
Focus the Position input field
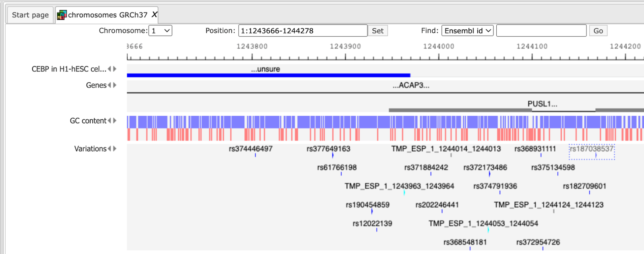(303, 31)
